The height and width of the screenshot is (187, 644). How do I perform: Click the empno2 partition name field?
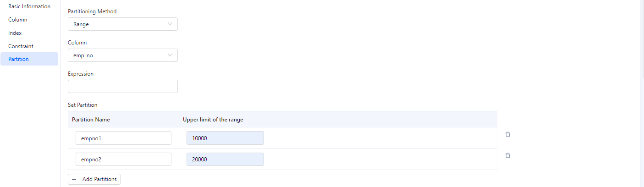click(x=123, y=159)
